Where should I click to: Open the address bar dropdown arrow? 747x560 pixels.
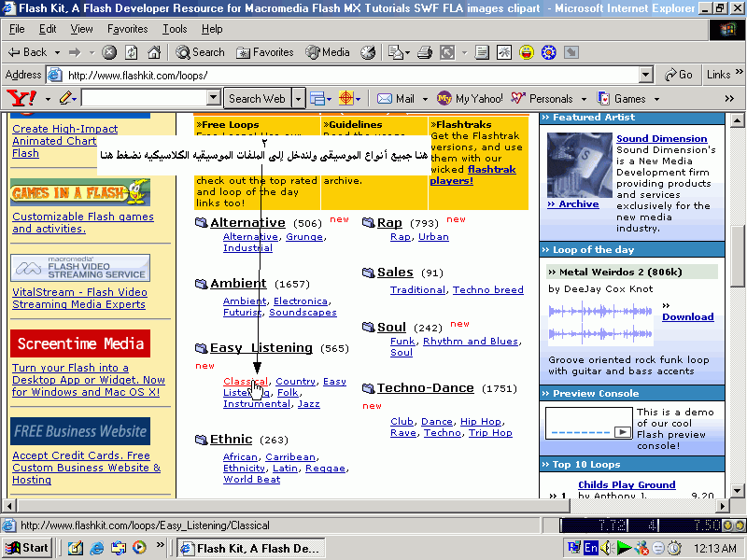(645, 75)
